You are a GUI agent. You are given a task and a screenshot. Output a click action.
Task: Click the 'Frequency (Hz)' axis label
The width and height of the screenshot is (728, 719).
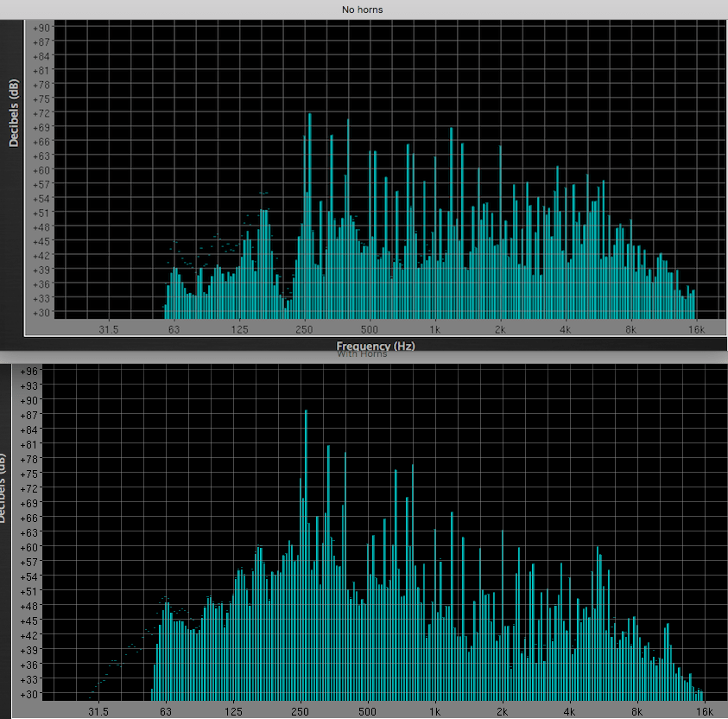[x=376, y=346]
